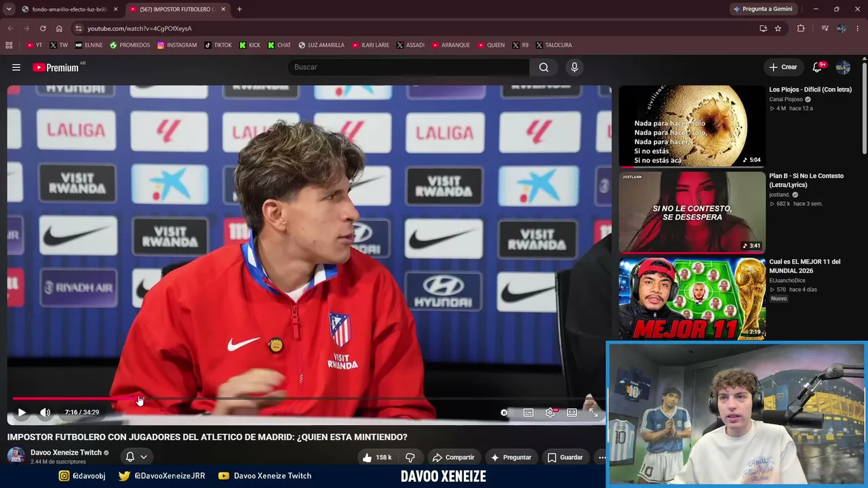The image size is (868, 488).
Task: Open the MEJOR 11 del Mundial thumbnail
Action: [x=692, y=298]
